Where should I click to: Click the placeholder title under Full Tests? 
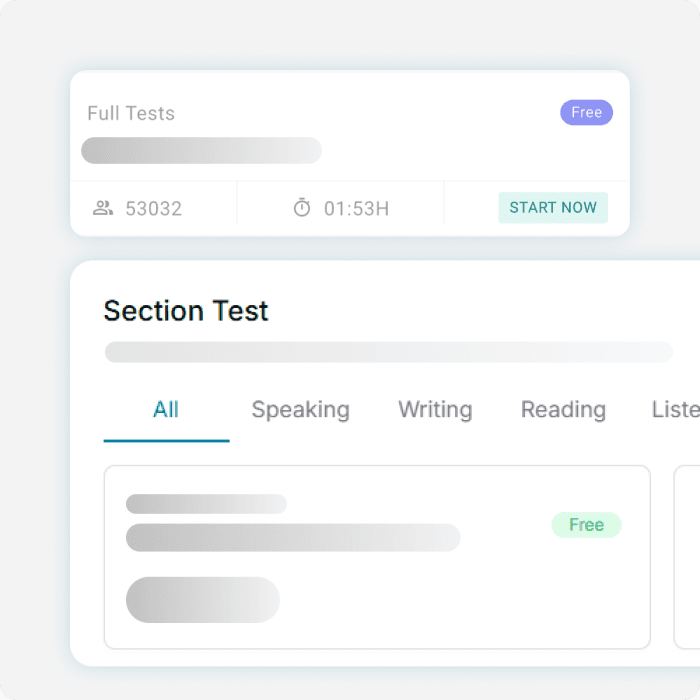(201, 151)
